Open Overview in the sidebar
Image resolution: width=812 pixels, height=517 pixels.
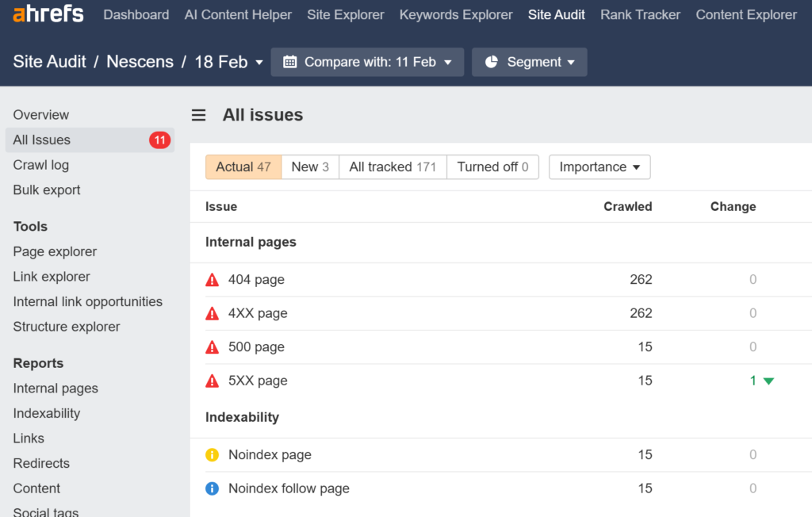41,115
